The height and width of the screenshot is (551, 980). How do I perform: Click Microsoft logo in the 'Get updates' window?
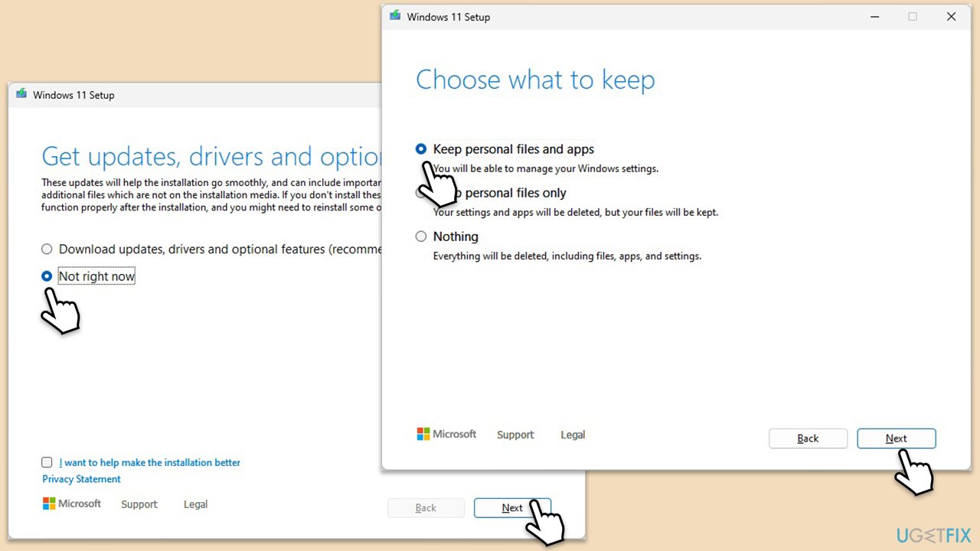72,504
